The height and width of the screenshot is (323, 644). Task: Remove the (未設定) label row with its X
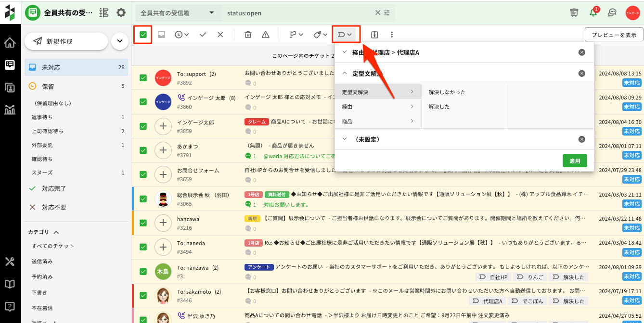coord(582,139)
